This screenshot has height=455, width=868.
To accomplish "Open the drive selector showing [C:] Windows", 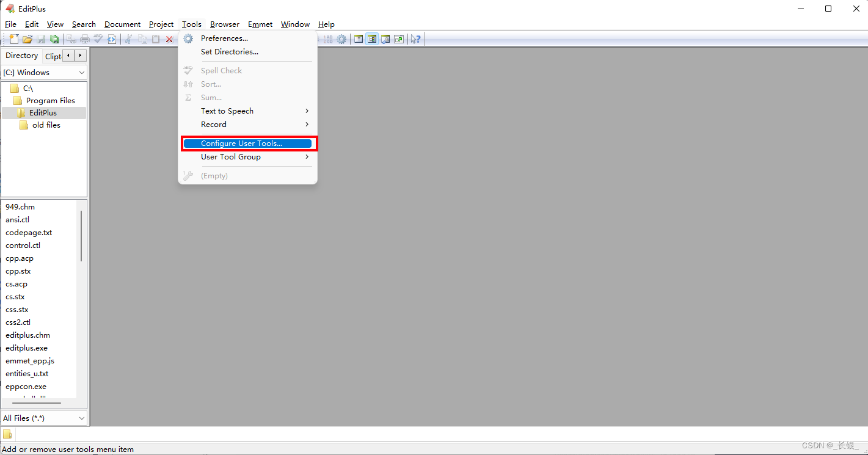I will point(43,72).
